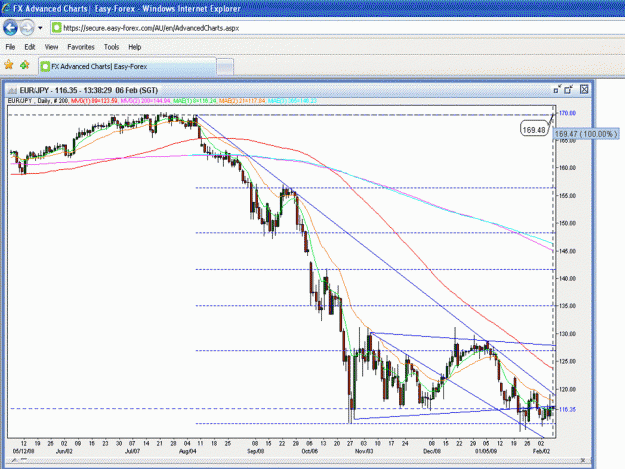The height and width of the screenshot is (469, 625).
Task: Click the green MAB(1) 8 indicator label
Action: pos(195,101)
